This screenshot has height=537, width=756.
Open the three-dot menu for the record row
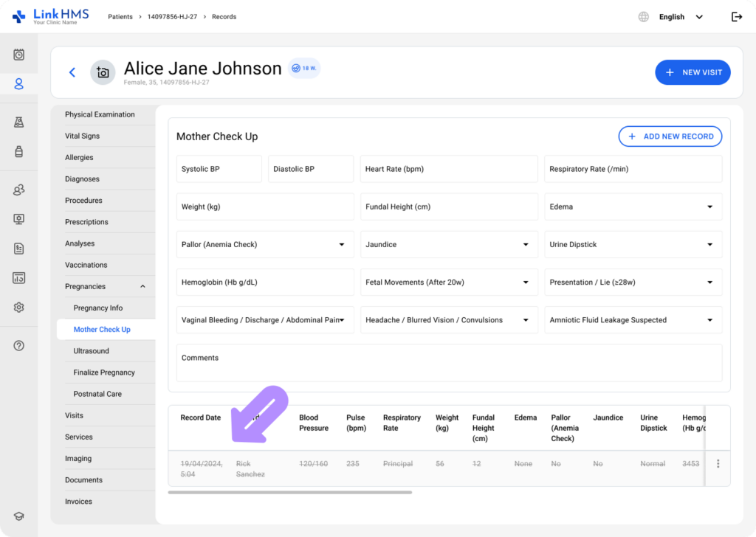718,463
